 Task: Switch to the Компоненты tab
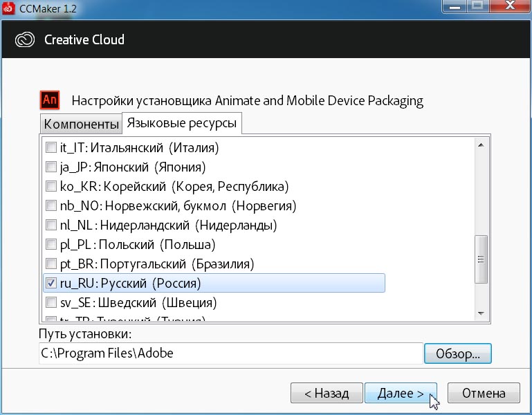(x=81, y=124)
